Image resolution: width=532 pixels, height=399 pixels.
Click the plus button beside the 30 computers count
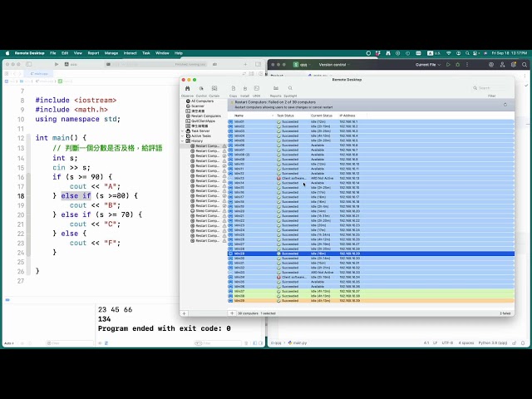click(232, 313)
